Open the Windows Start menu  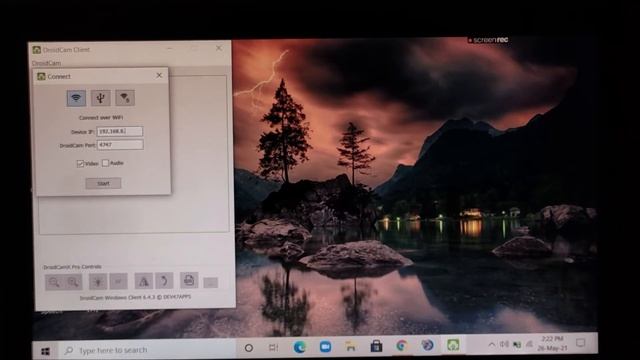(45, 351)
